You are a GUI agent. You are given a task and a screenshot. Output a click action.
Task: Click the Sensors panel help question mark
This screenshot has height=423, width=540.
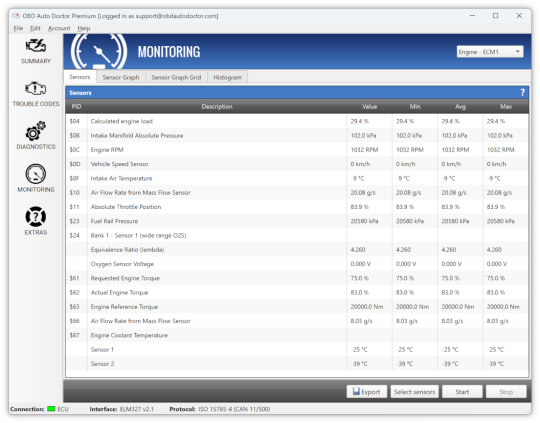[x=522, y=92]
